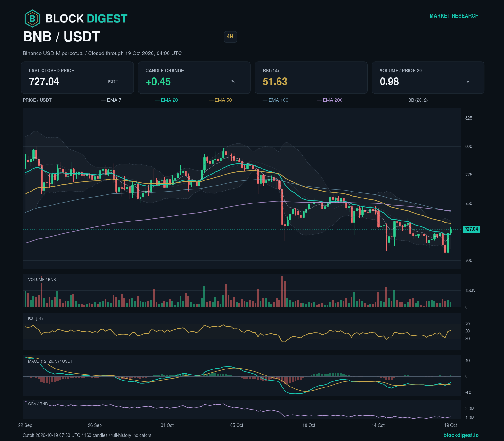
Task: Click the 01 Oct date label
Action: pos(167,425)
